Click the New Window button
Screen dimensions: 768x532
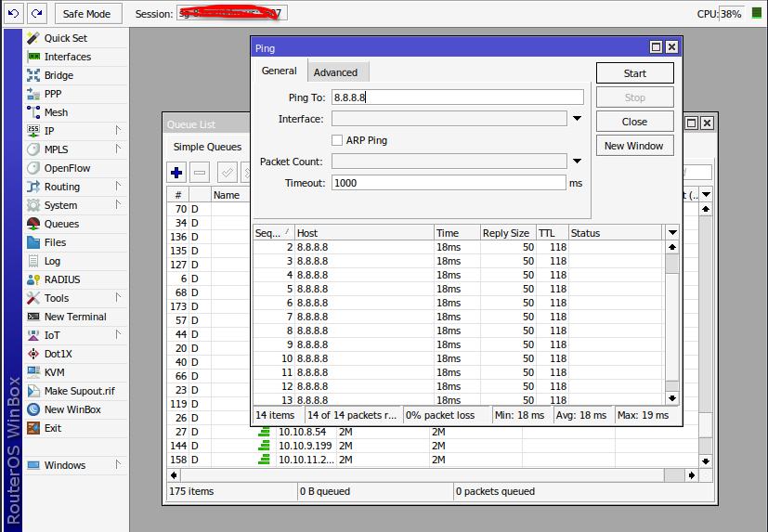pos(635,146)
